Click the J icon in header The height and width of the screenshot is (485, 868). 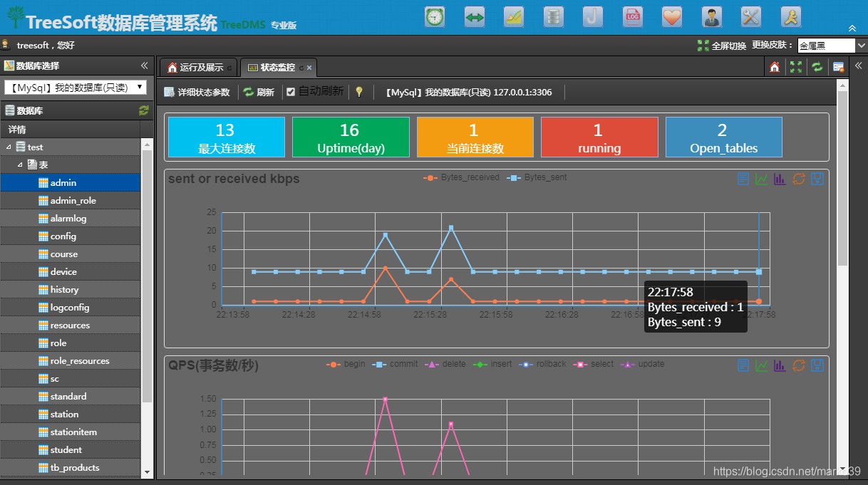tap(593, 17)
